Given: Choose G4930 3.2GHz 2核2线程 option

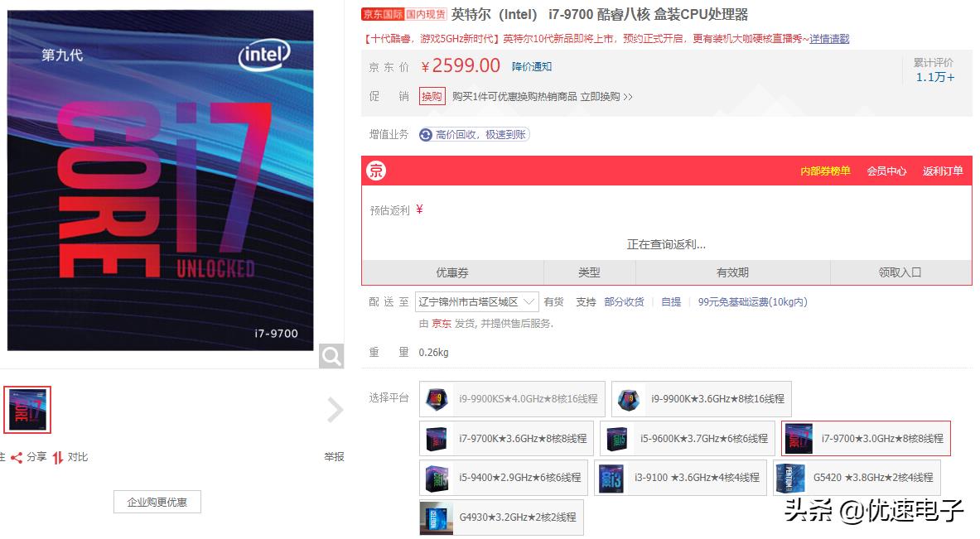Looking at the screenshot, I should point(501,517).
